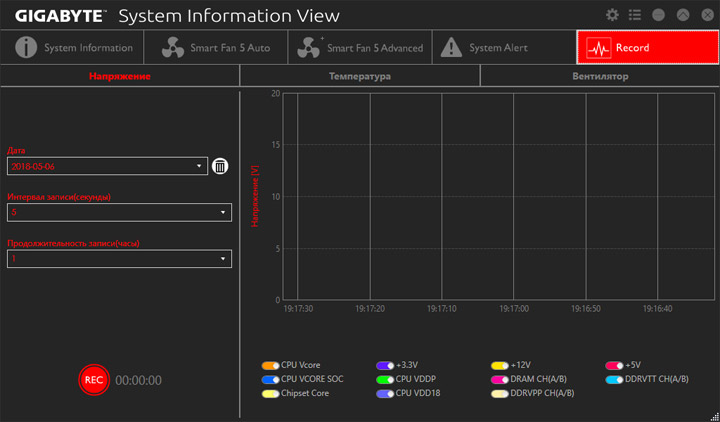Image resolution: width=720 pixels, height=422 pixels.
Task: Toggle the +12V voltage series switch
Action: point(500,366)
